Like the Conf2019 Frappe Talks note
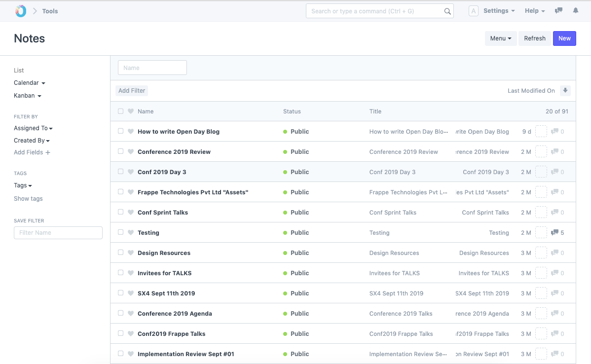The width and height of the screenshot is (591, 364). [x=131, y=333]
